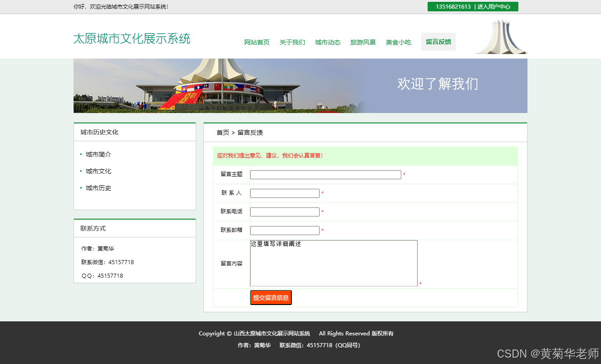Screen dimensions: 601x364
Task: Open the 关于我们 nav item
Action: coord(292,42)
